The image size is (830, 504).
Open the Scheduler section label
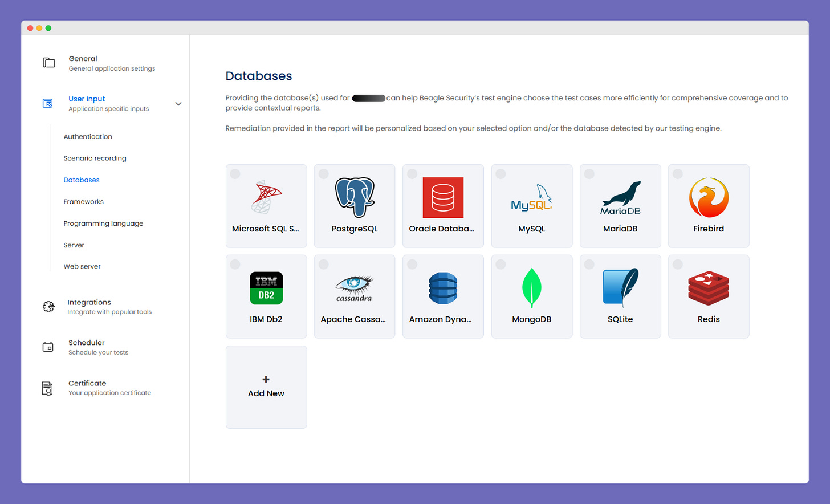(x=87, y=343)
